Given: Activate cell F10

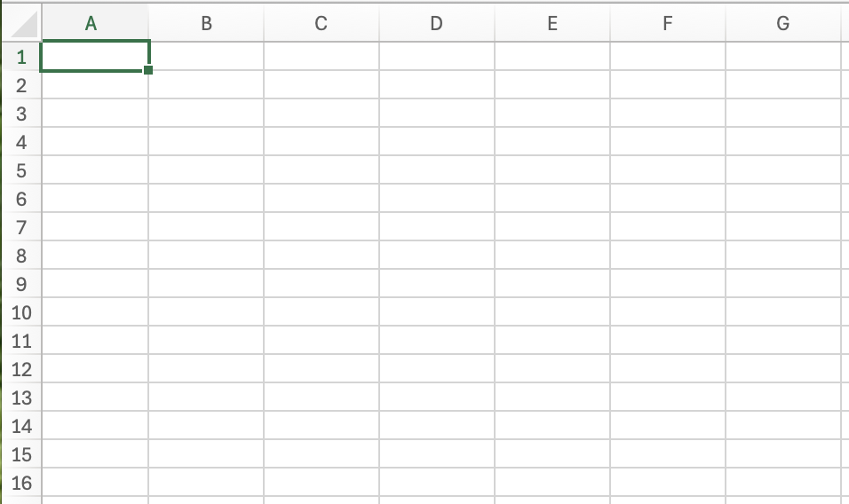Looking at the screenshot, I should 668,312.
